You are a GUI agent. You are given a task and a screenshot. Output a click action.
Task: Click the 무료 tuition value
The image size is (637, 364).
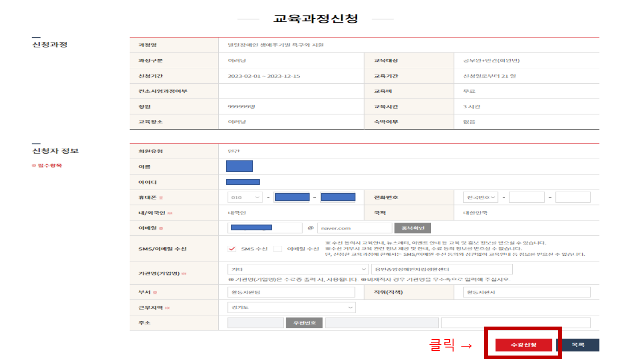470,91
